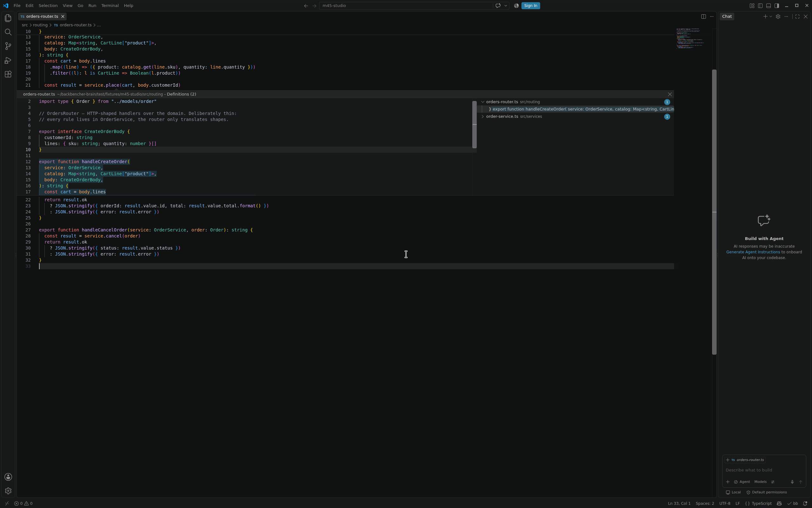Go back with the navigation arrow
The width and height of the screenshot is (812, 508).
(x=306, y=6)
